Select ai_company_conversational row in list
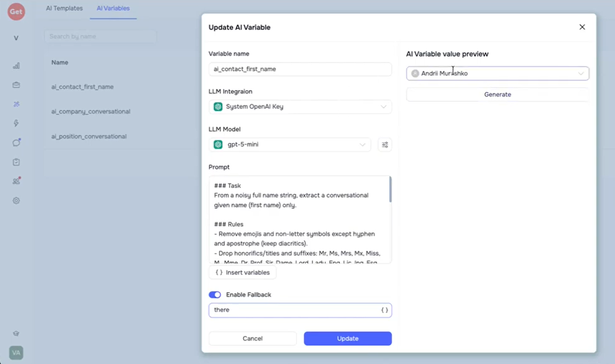The height and width of the screenshot is (364, 615). point(91,111)
